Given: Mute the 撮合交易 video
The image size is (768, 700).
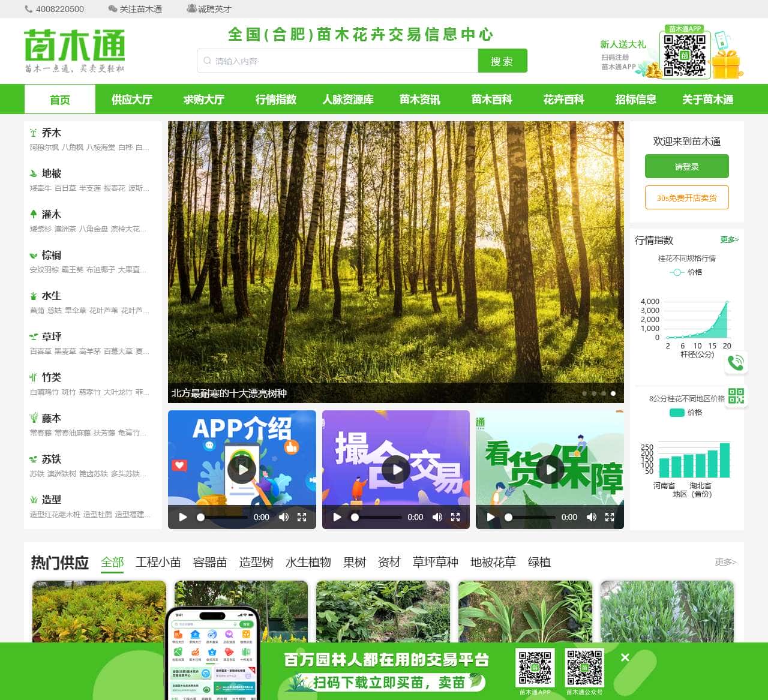Looking at the screenshot, I should pos(437,517).
